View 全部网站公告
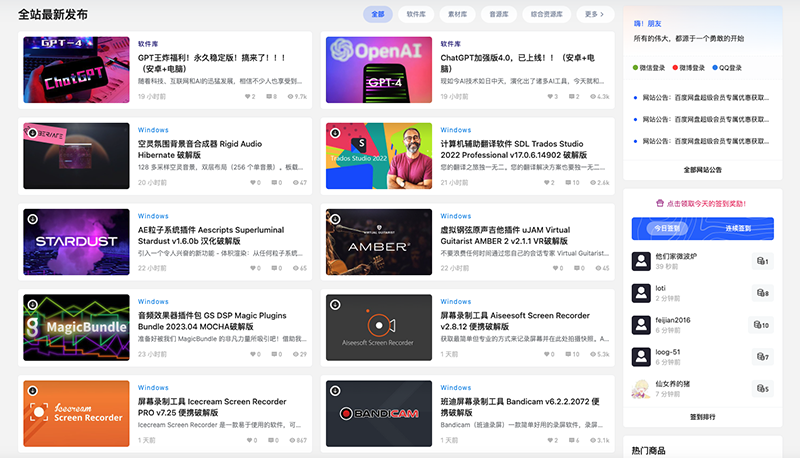Image resolution: width=800 pixels, height=458 pixels. [703, 170]
